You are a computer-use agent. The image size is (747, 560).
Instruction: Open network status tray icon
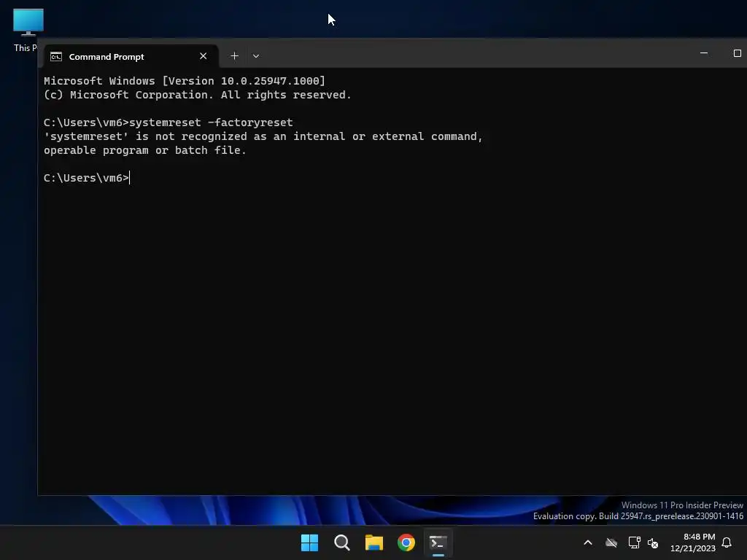click(634, 542)
